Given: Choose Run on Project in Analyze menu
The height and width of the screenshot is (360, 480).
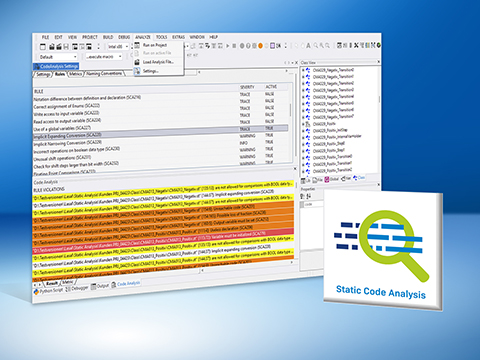Looking at the screenshot, I should point(155,45).
